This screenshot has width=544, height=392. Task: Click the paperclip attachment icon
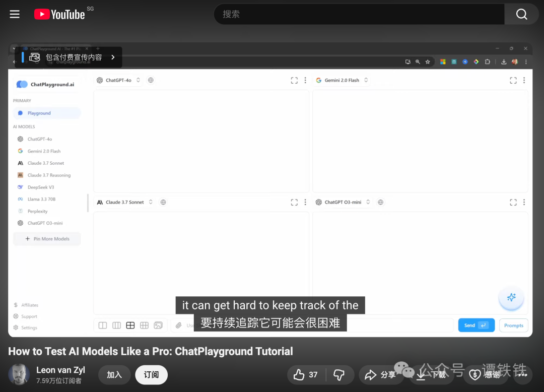pyautogui.click(x=178, y=325)
